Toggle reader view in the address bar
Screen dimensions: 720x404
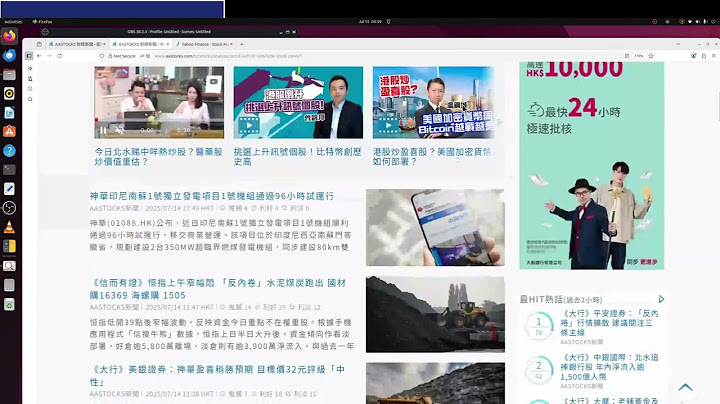627,56
